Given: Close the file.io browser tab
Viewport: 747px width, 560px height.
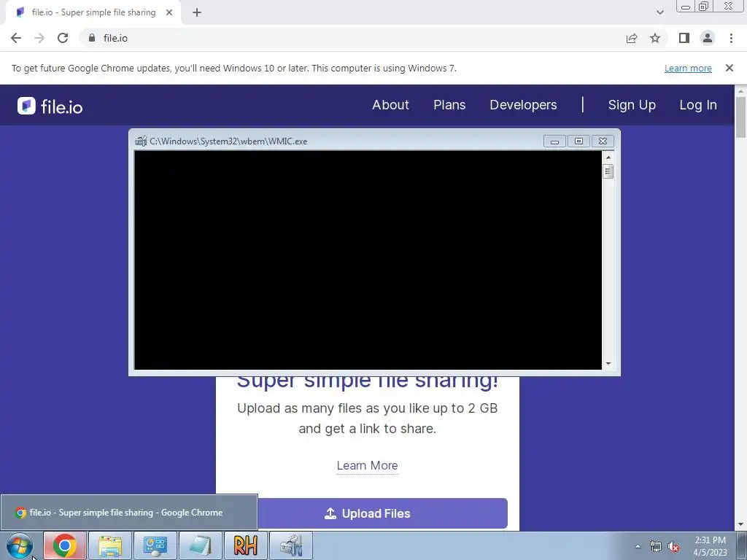Looking at the screenshot, I should [x=169, y=12].
